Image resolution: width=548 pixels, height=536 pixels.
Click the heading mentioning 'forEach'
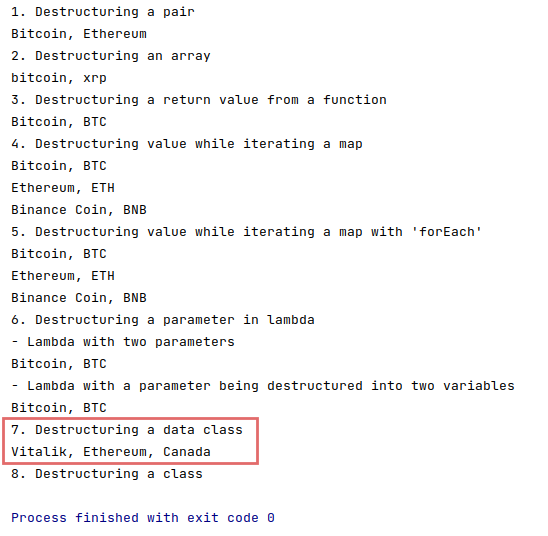click(246, 232)
